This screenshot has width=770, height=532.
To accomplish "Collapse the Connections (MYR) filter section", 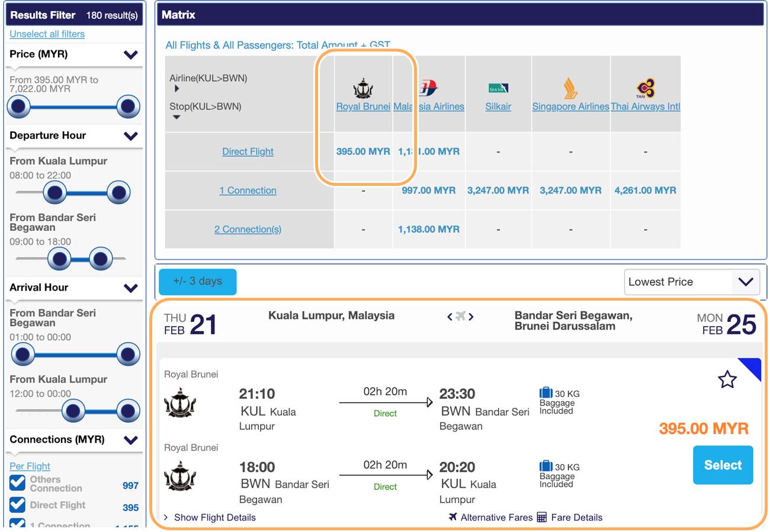I will (x=131, y=440).
